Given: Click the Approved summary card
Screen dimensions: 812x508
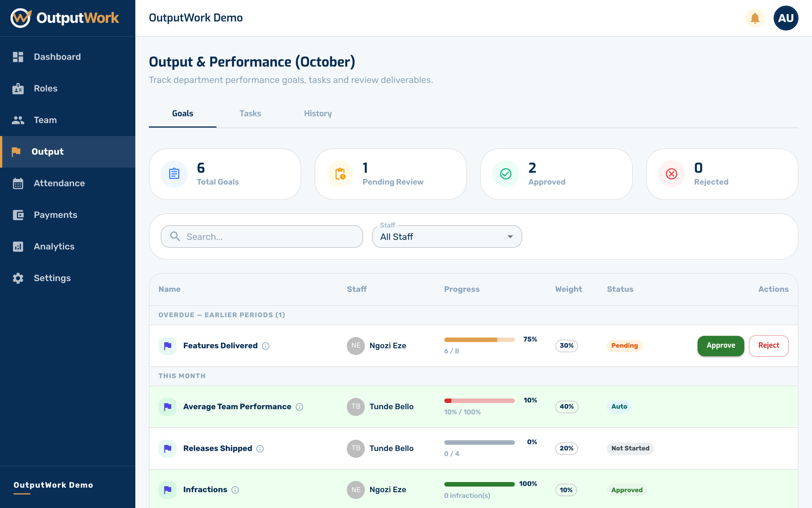Looking at the screenshot, I should pyautogui.click(x=556, y=174).
